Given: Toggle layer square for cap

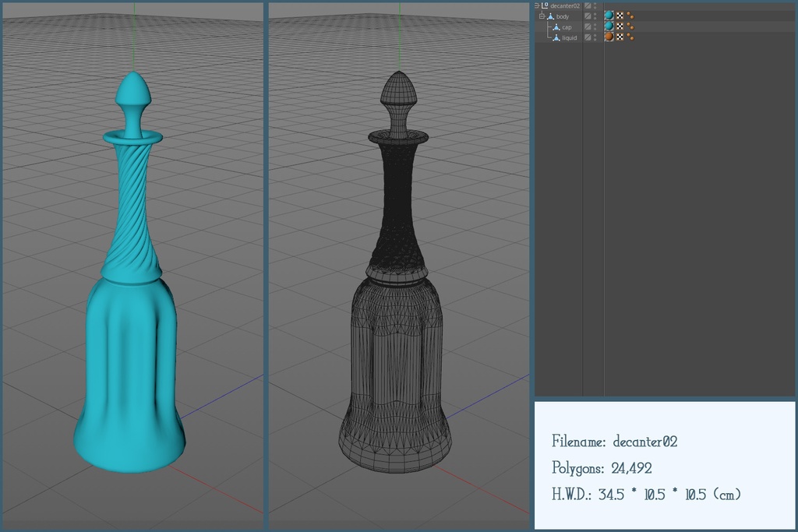Looking at the screenshot, I should click(x=588, y=27).
